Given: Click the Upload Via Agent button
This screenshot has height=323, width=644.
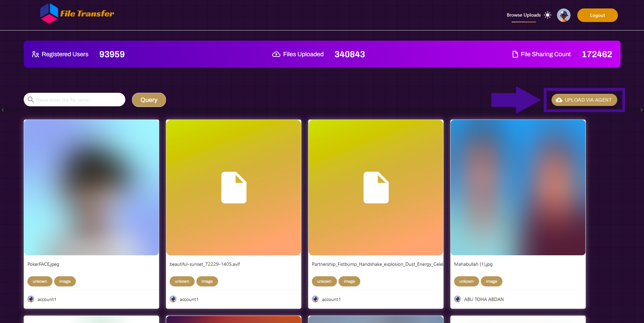Looking at the screenshot, I should point(584,100).
